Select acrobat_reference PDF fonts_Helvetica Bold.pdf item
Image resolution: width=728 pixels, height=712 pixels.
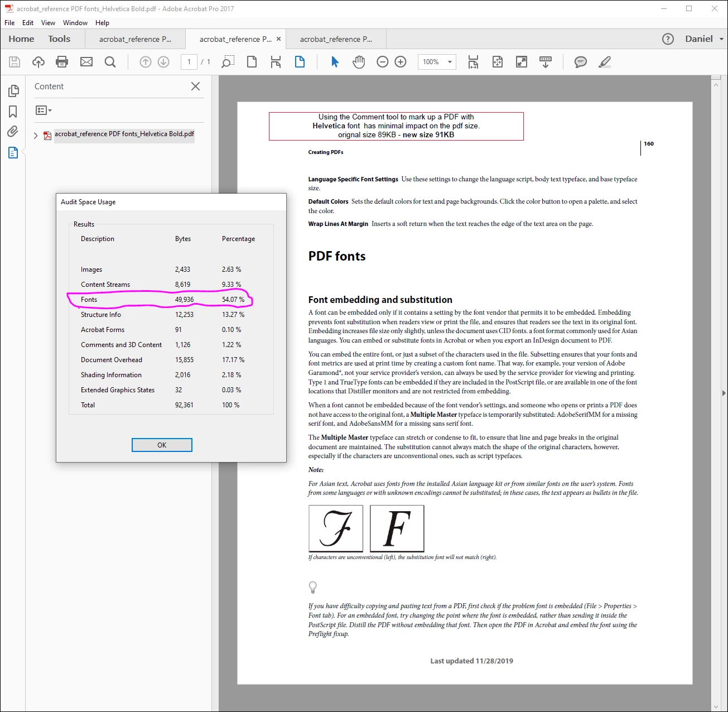click(x=124, y=134)
